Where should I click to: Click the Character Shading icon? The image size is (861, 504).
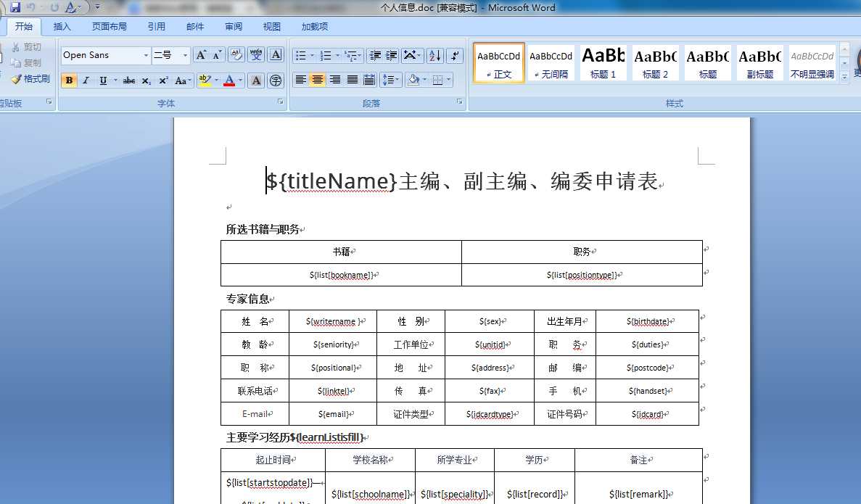(x=256, y=80)
